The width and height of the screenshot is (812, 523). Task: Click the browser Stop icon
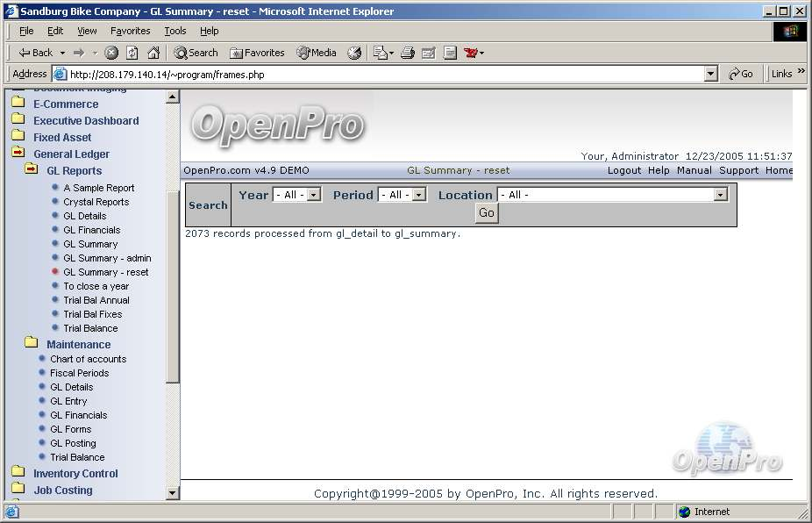111,53
